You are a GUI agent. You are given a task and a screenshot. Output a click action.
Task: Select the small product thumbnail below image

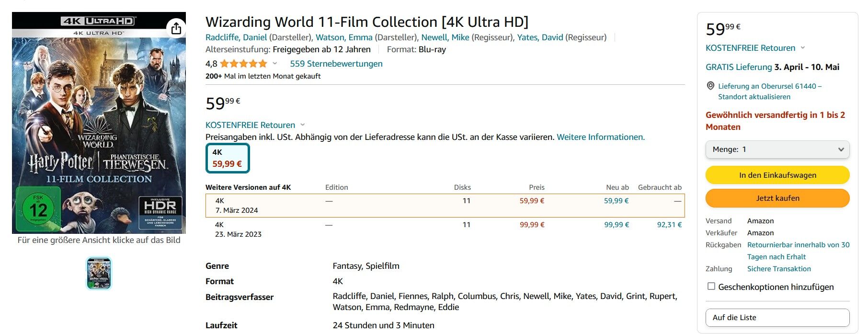[x=99, y=273]
